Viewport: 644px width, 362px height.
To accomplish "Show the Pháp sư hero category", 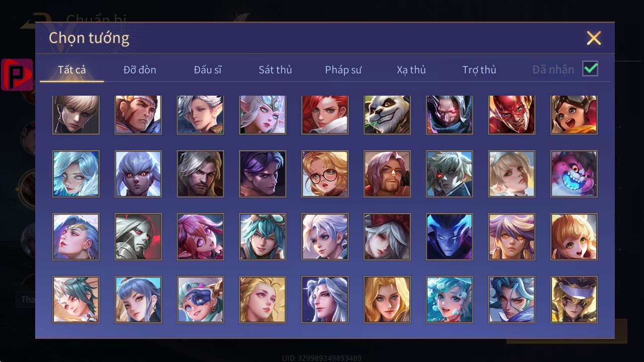I will tap(343, 70).
